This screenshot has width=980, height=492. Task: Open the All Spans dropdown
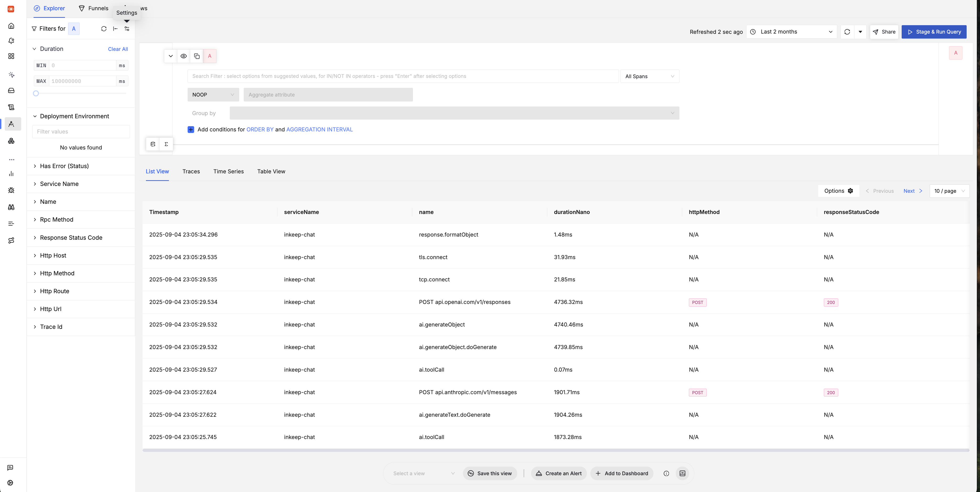[649, 76]
